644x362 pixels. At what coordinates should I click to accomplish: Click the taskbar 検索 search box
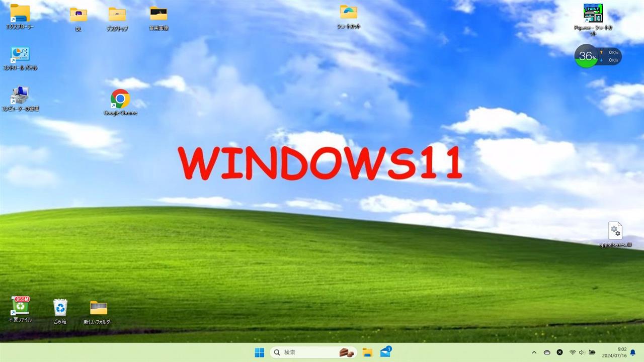coord(313,352)
